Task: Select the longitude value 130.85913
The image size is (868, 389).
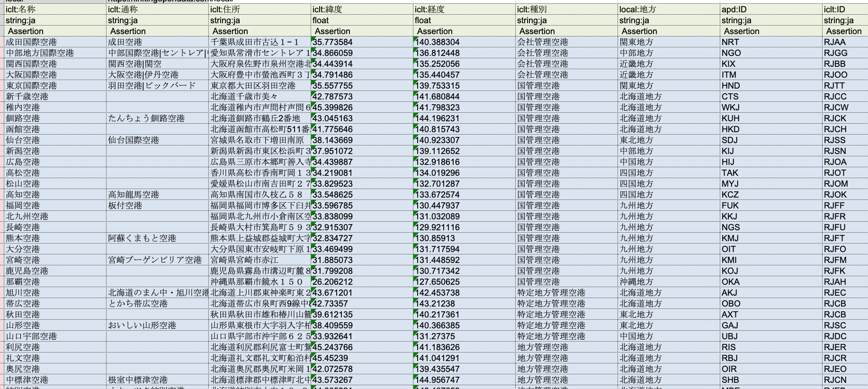Action: (465, 238)
